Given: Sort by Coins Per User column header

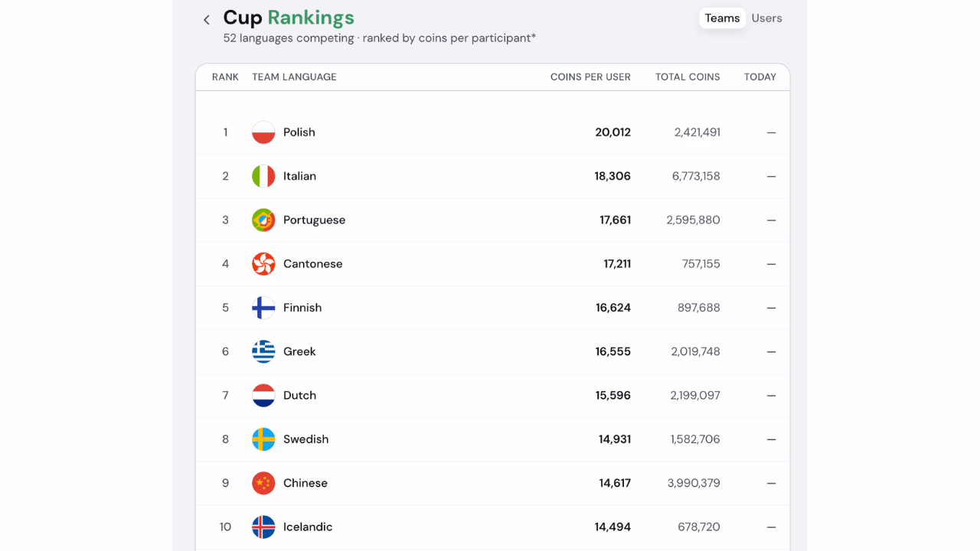Looking at the screenshot, I should click(590, 77).
